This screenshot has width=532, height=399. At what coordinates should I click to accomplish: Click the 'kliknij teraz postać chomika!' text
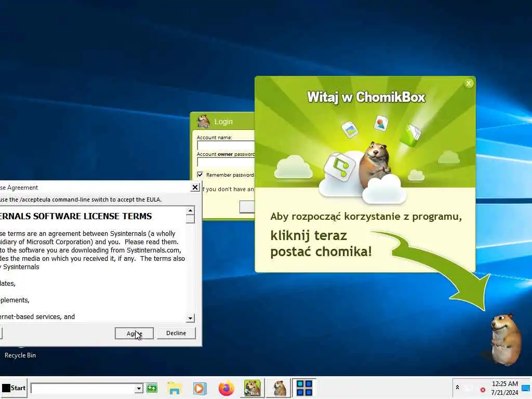(x=321, y=244)
